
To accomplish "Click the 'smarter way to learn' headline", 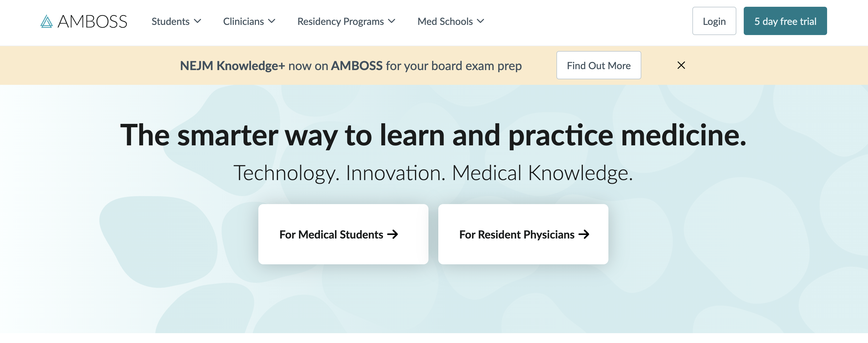I will pos(433,135).
